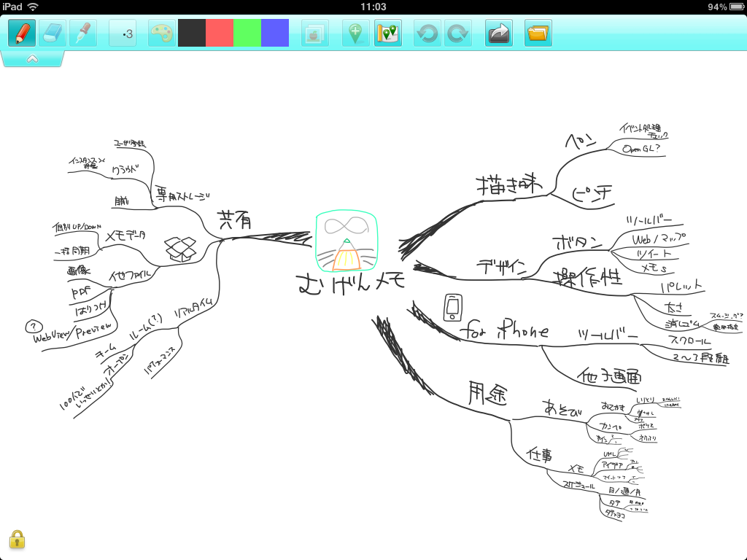Switch to the eraser tool
The width and height of the screenshot is (747, 560).
coord(53,34)
